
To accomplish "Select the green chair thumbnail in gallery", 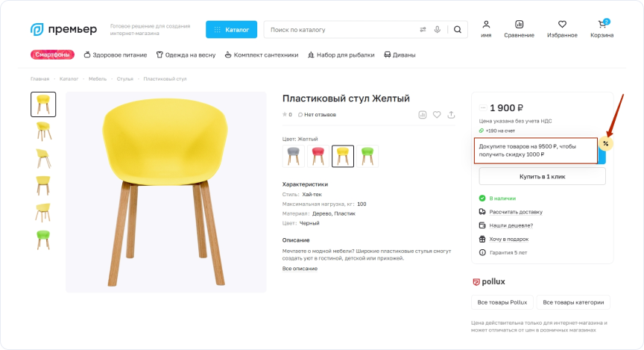I will pos(43,240).
